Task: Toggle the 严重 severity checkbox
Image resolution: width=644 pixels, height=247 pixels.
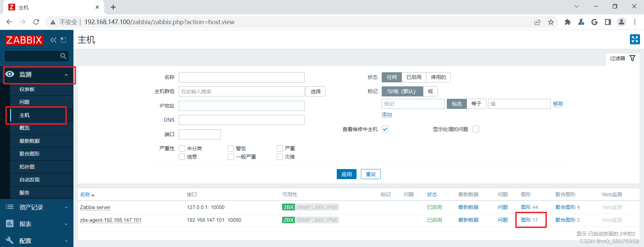Action: click(280, 148)
